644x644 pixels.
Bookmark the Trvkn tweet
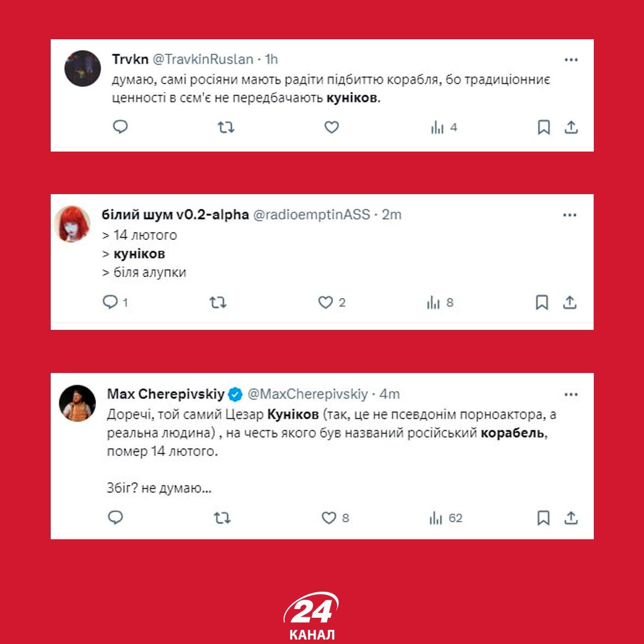544,127
